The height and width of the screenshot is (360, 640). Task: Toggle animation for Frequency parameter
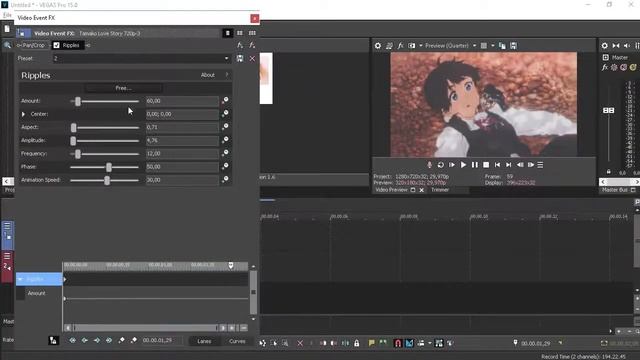pos(225,153)
